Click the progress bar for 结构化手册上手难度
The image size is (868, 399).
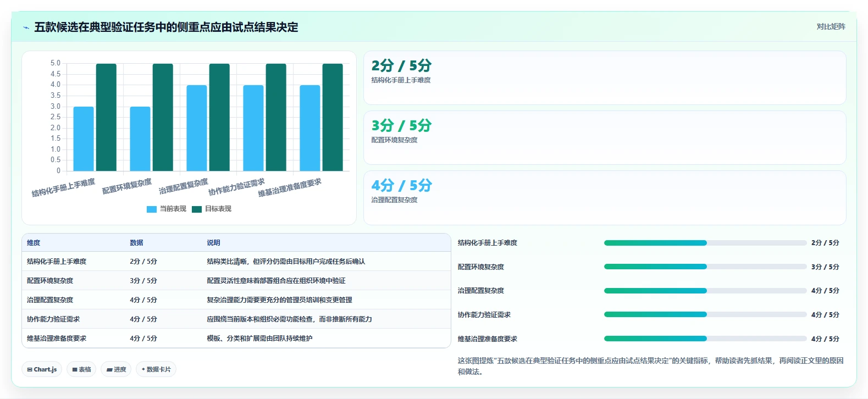tap(705, 243)
